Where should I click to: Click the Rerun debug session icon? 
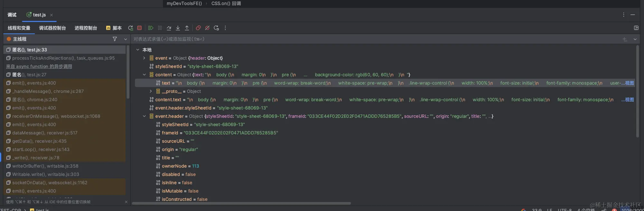[x=130, y=28]
